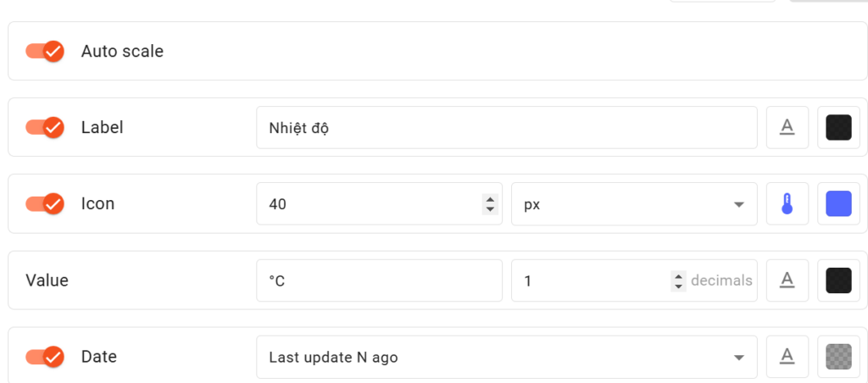Screen dimensions: 868x383
Task: Open the px icon size unit dropdown
Action: point(633,204)
